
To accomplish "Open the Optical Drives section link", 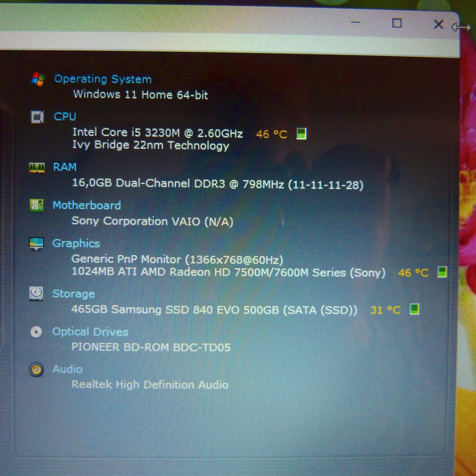I will 90,332.
